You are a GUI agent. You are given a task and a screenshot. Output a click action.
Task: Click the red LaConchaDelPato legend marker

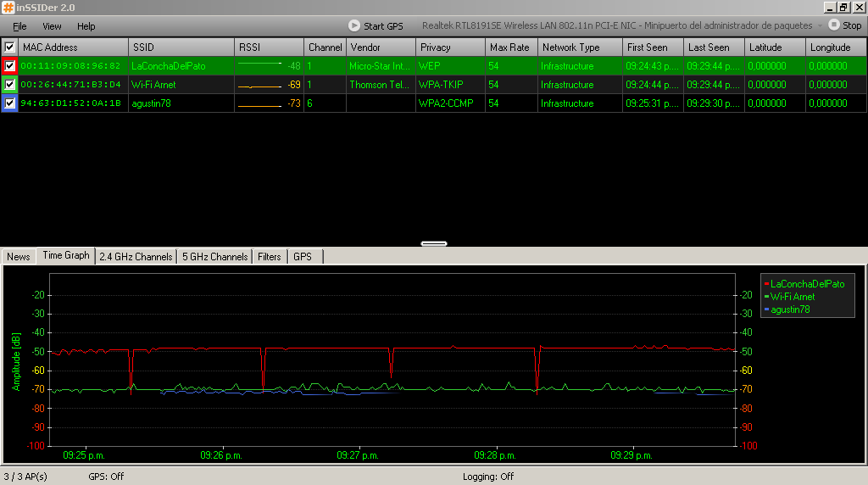(x=766, y=284)
